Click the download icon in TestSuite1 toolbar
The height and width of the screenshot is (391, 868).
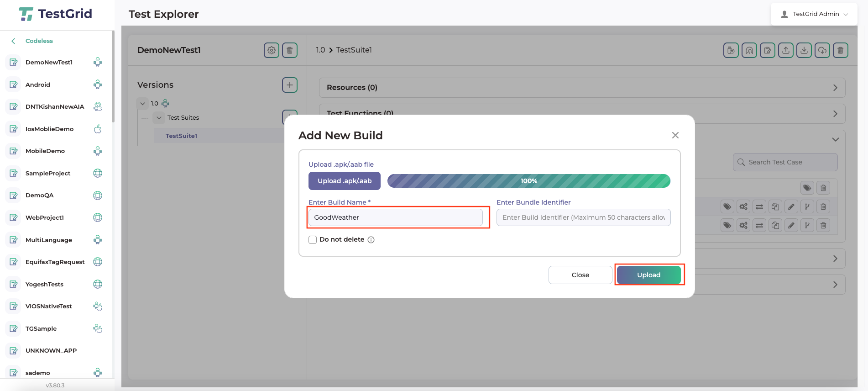804,50
